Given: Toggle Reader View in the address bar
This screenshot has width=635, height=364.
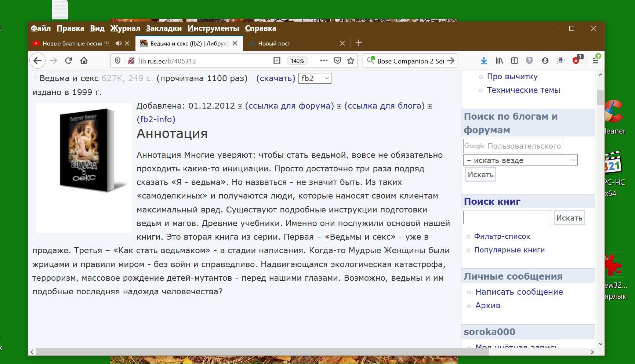Looking at the screenshot, I should point(277,61).
